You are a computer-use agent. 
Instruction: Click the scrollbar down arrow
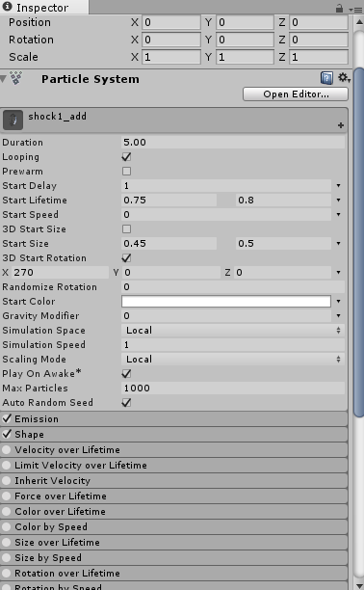[359, 585]
